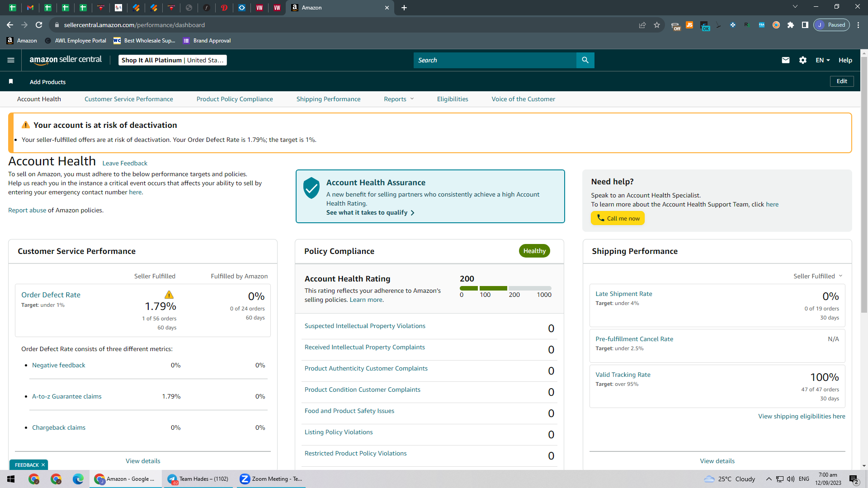The height and width of the screenshot is (488, 868).
Task: Click View details under Customer Service Performance
Action: [143, 461]
